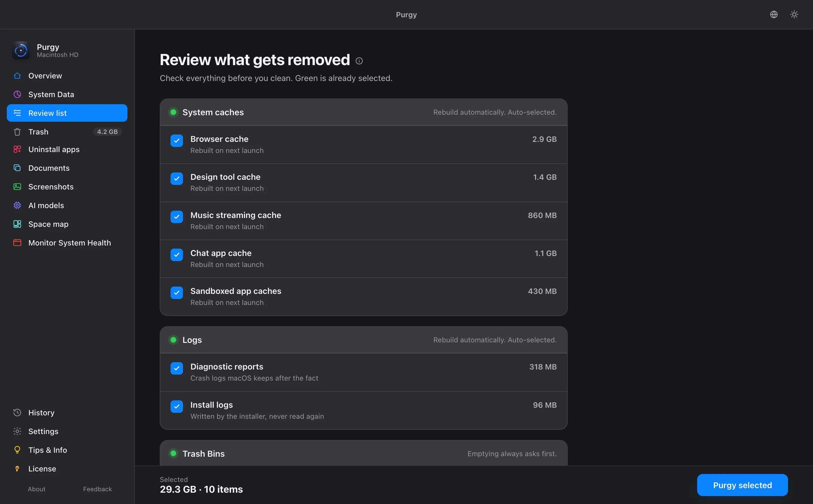Click the Monitor System Health icon
The height and width of the screenshot is (504, 813).
(17, 243)
